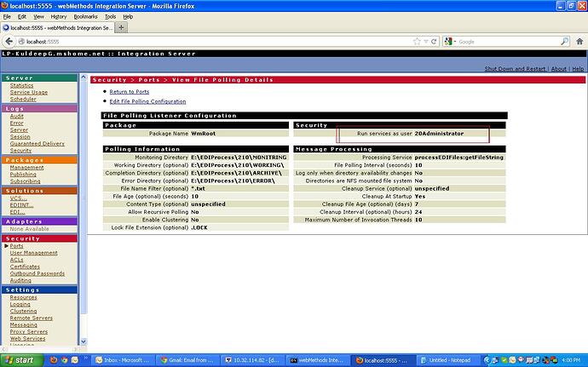Reload the page with the refresh icon

pos(434,42)
